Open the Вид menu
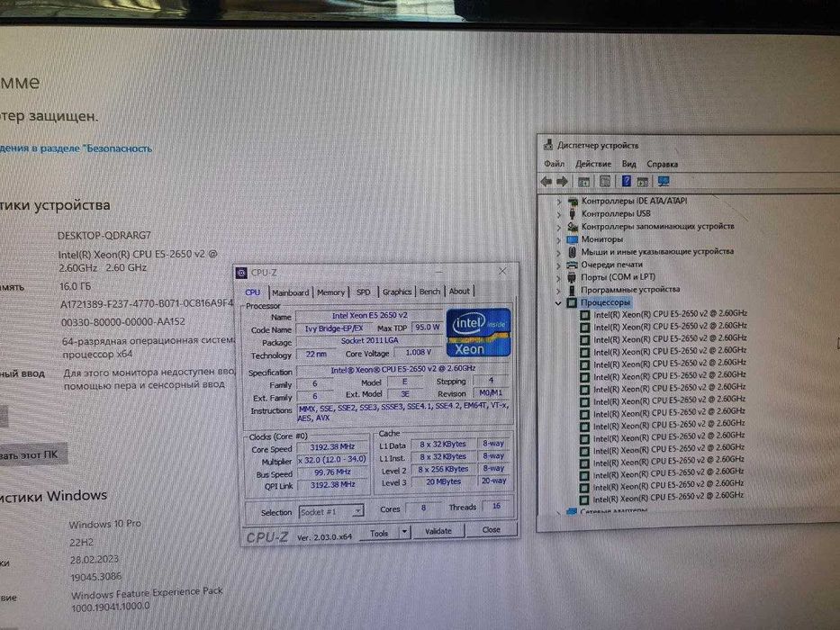840x630 pixels. [629, 164]
